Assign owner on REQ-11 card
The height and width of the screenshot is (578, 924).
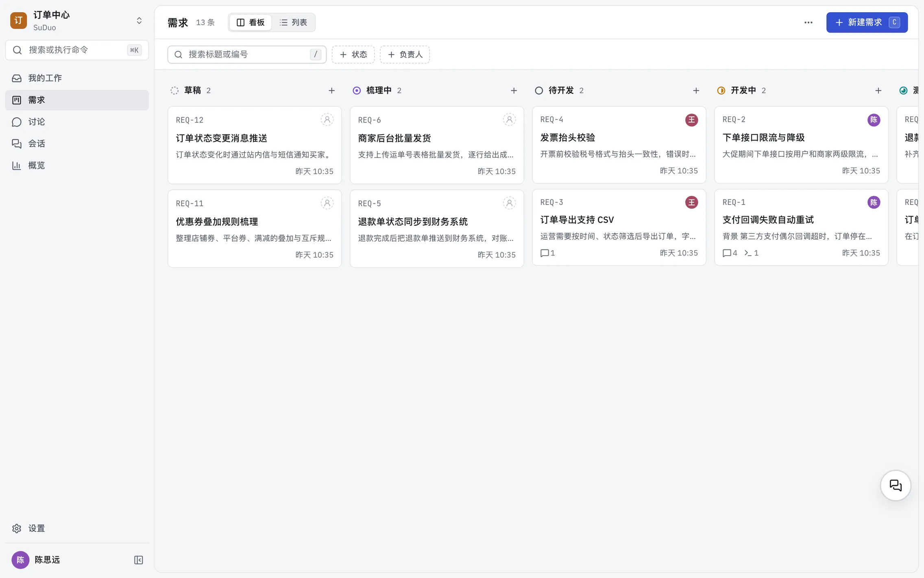coord(327,203)
